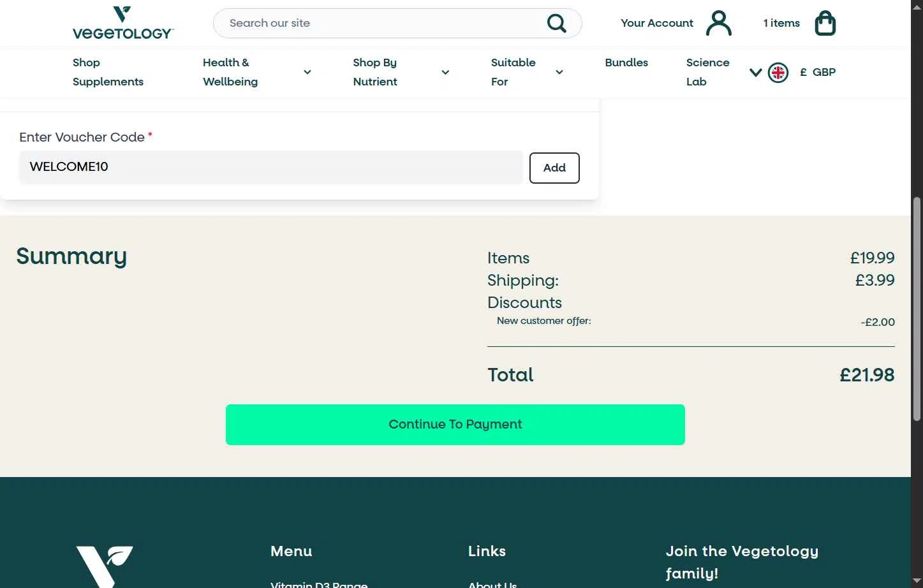Open Your Account link
Image resolution: width=923 pixels, height=588 pixels.
click(x=657, y=23)
